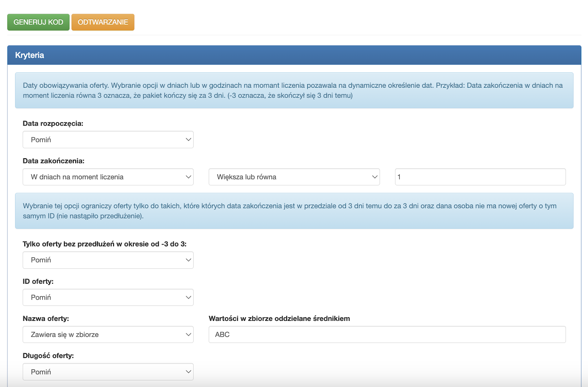Open the 'W dniach na moment liczenia' dropdown
588x387 pixels.
click(108, 177)
